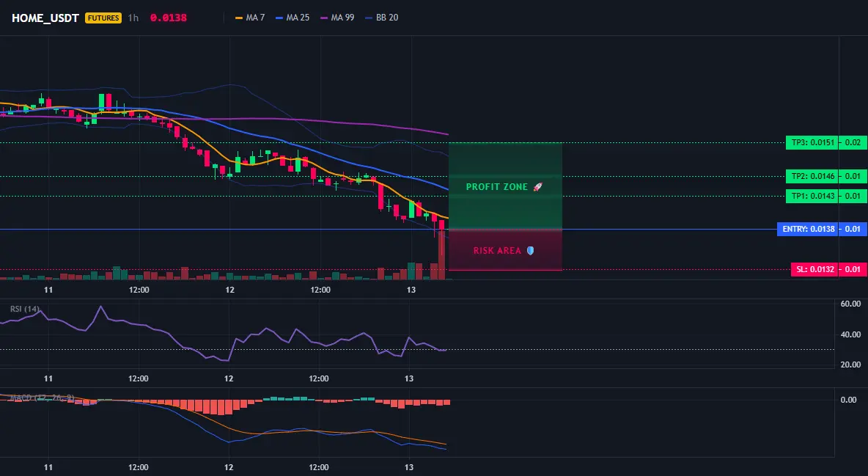Click the TP3: 0.0151 price label
Image resolution: width=868 pixels, height=476 pixels.
[812, 142]
